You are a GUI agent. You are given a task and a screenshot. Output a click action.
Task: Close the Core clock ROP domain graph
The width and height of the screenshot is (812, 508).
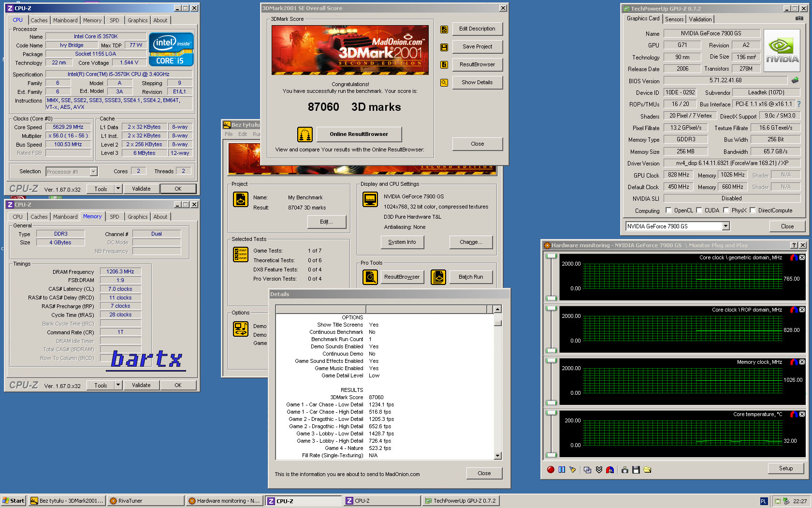(802, 310)
